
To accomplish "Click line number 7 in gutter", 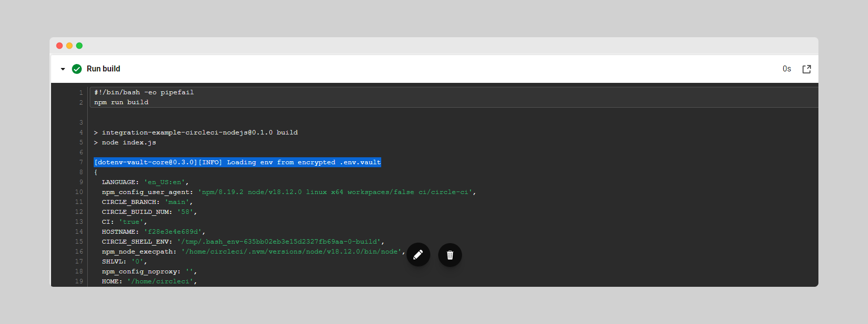I will click(81, 162).
